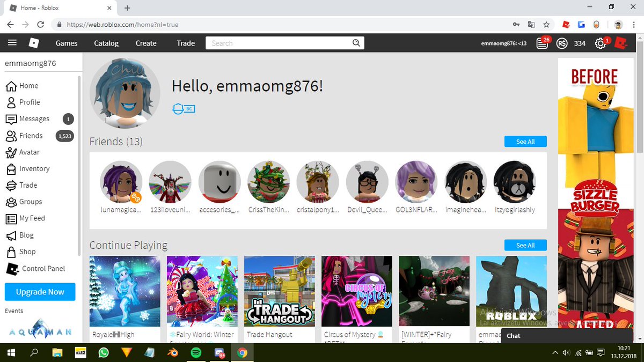The width and height of the screenshot is (644, 362).
Task: Open the Games menu item
Action: (67, 43)
